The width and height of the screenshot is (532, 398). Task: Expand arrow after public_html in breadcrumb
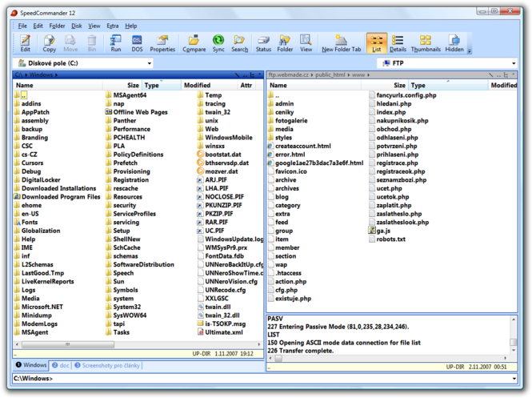click(349, 74)
